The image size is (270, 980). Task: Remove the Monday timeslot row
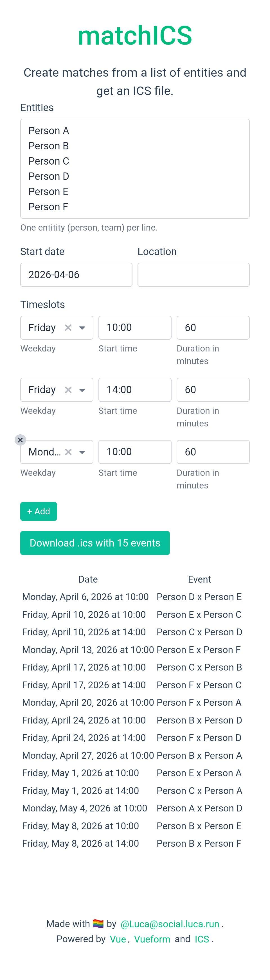[x=20, y=440]
